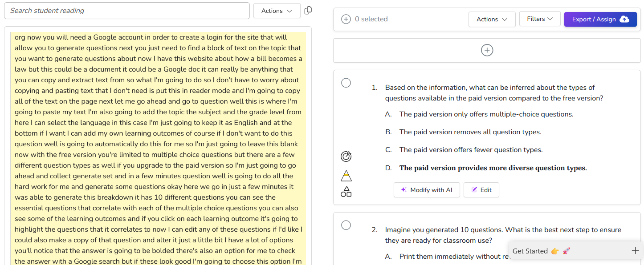Click the pyramid triangle icon beside question 1
Viewport: 644px width, 265px height.
click(346, 176)
